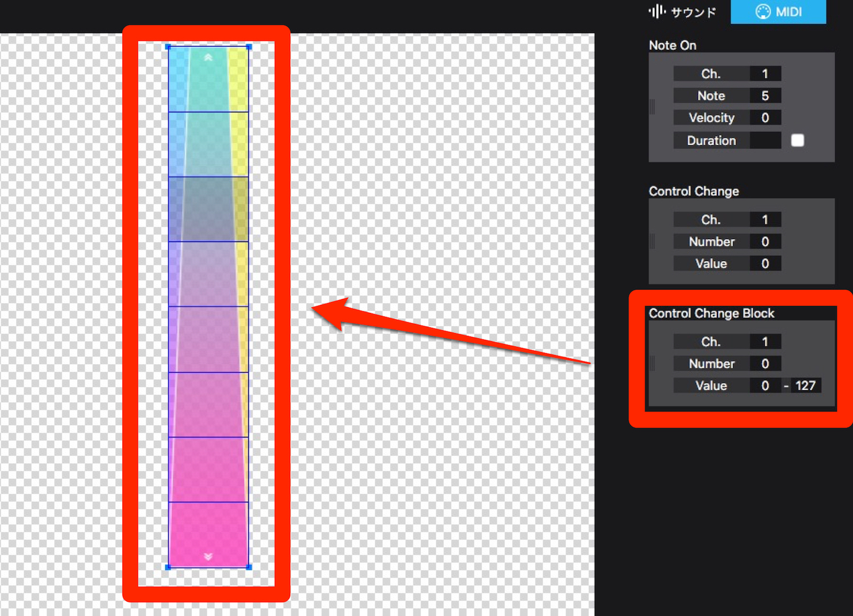Toggle the Duration checkbox
Viewport: 853px width, 616px height.
[x=798, y=141]
